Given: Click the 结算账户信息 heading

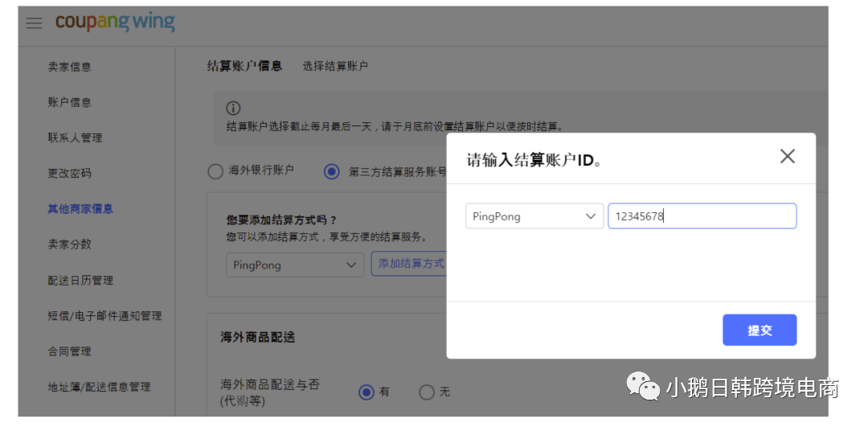Looking at the screenshot, I should click(244, 66).
